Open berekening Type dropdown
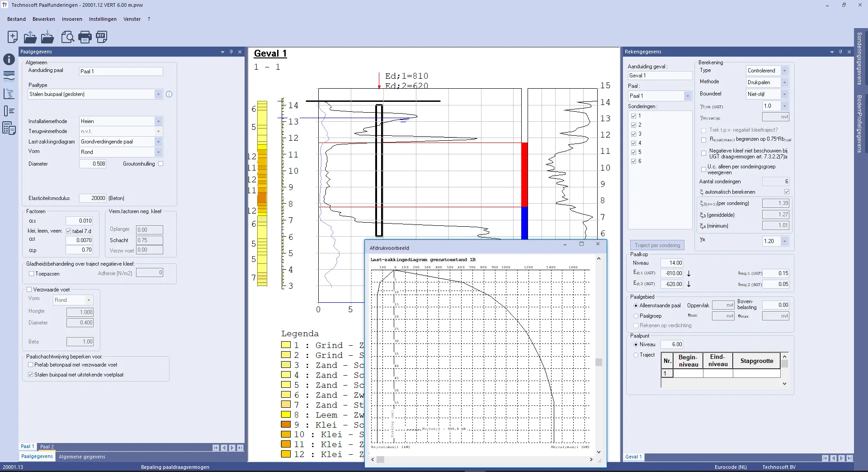 (x=785, y=71)
